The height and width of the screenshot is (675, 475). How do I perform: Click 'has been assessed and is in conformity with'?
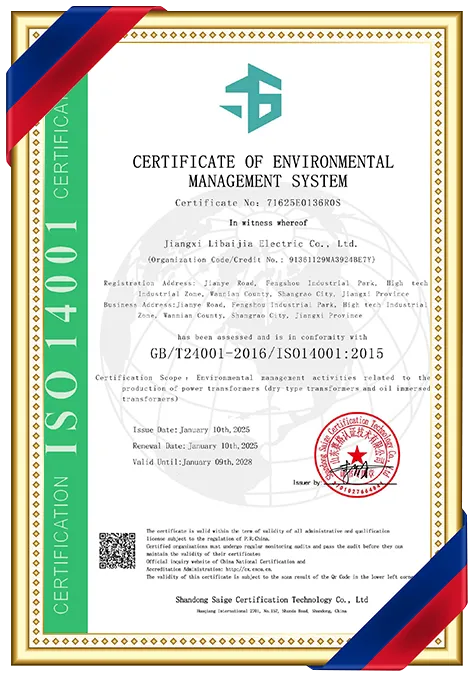coord(272,337)
